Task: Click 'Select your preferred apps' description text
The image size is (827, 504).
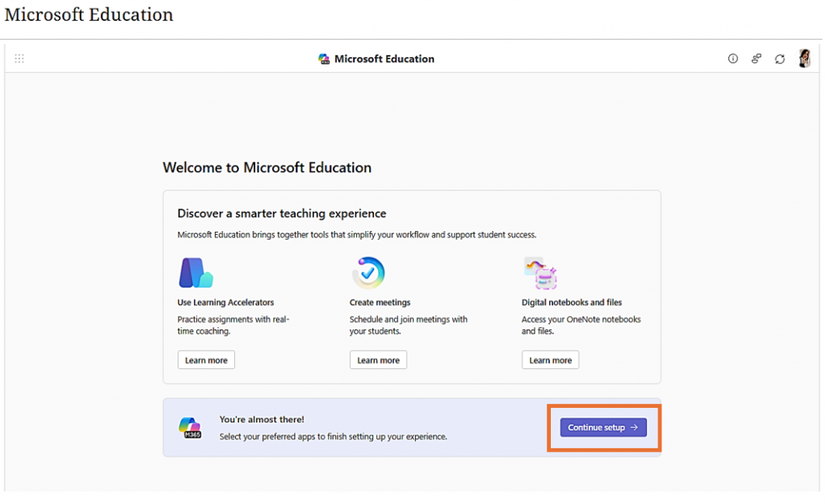Action: [x=334, y=436]
